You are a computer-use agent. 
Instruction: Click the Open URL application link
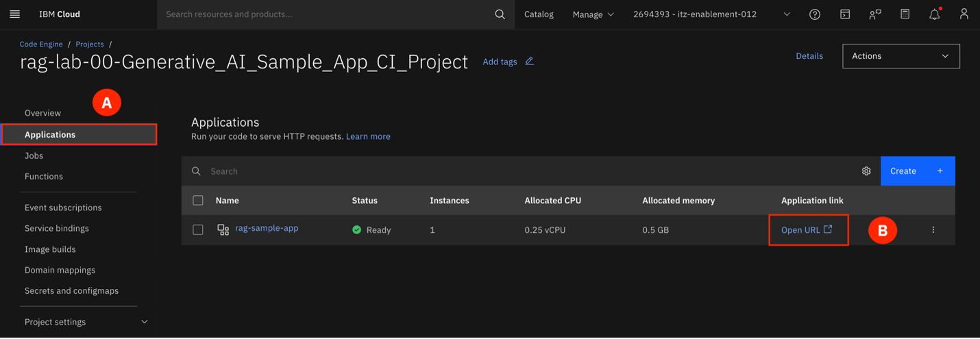click(x=807, y=230)
